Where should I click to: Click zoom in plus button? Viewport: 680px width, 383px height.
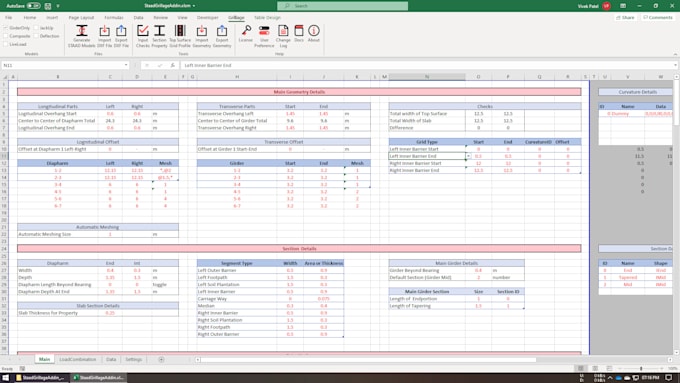[662, 368]
